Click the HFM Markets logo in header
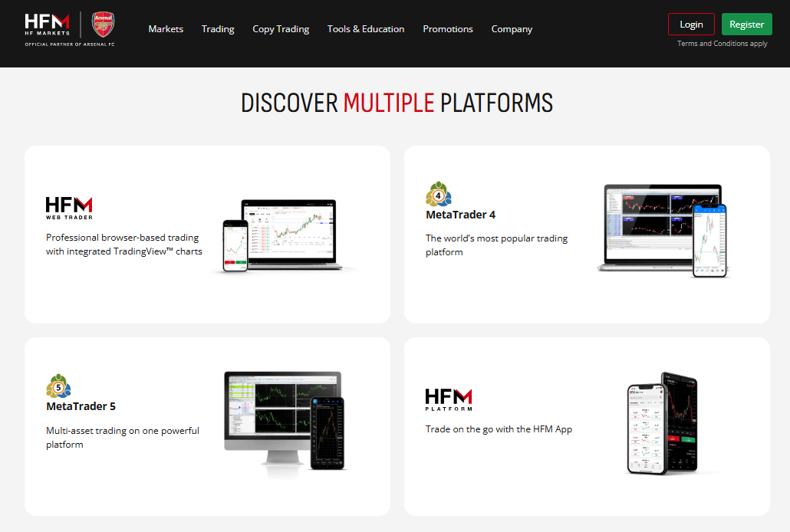The image size is (790, 532). 48,25
